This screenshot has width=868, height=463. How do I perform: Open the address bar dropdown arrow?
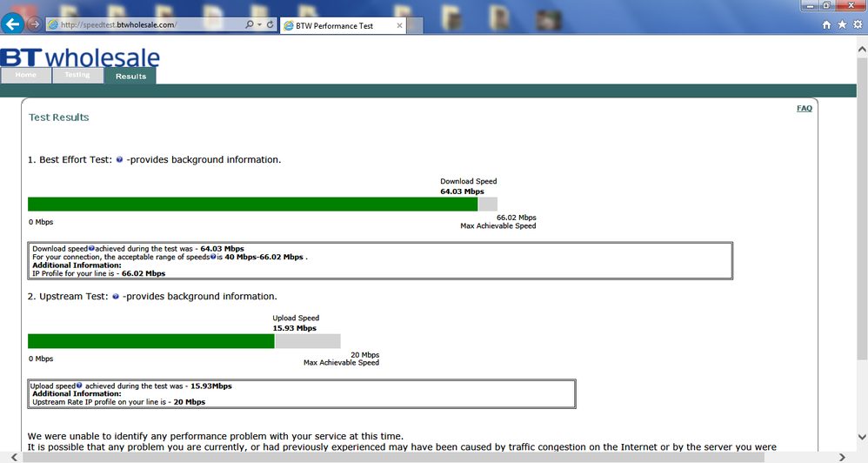(x=259, y=24)
